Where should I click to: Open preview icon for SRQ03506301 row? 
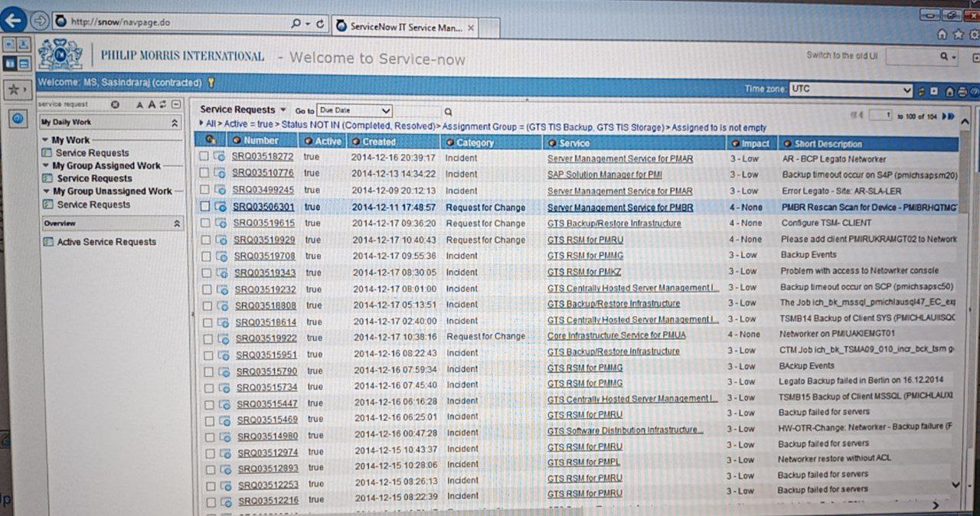click(x=220, y=207)
